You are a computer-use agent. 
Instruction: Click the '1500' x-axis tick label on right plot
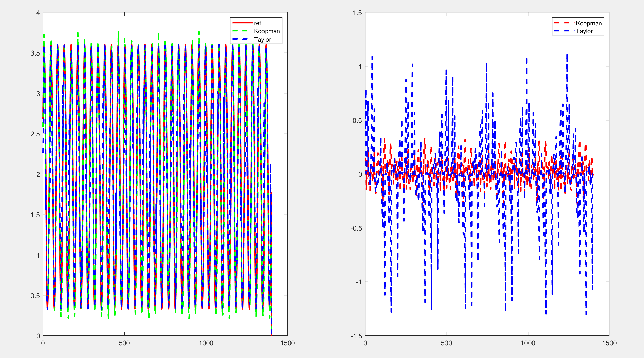[609, 343]
